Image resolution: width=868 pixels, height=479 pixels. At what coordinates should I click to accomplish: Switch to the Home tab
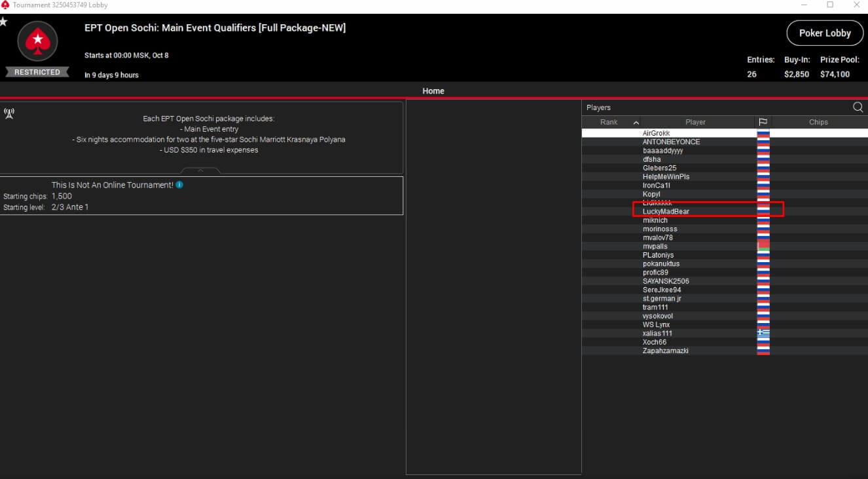pyautogui.click(x=433, y=91)
